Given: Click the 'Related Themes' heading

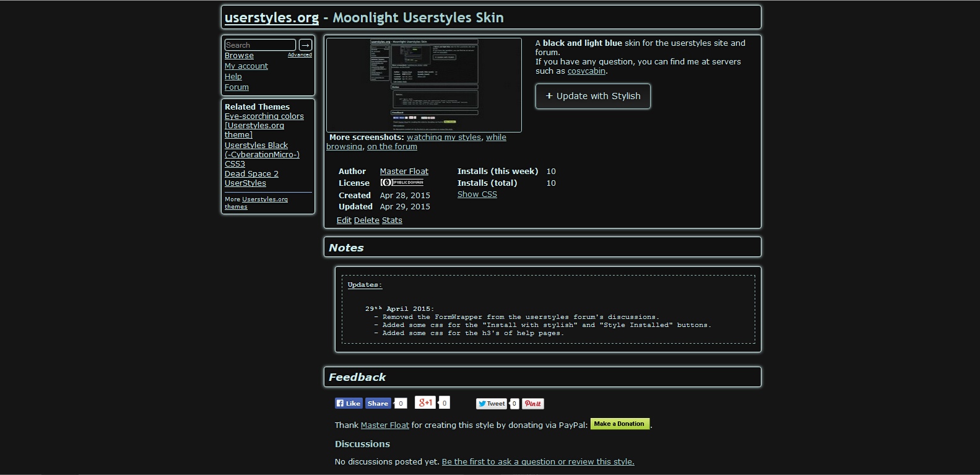Looking at the screenshot, I should tap(257, 107).
